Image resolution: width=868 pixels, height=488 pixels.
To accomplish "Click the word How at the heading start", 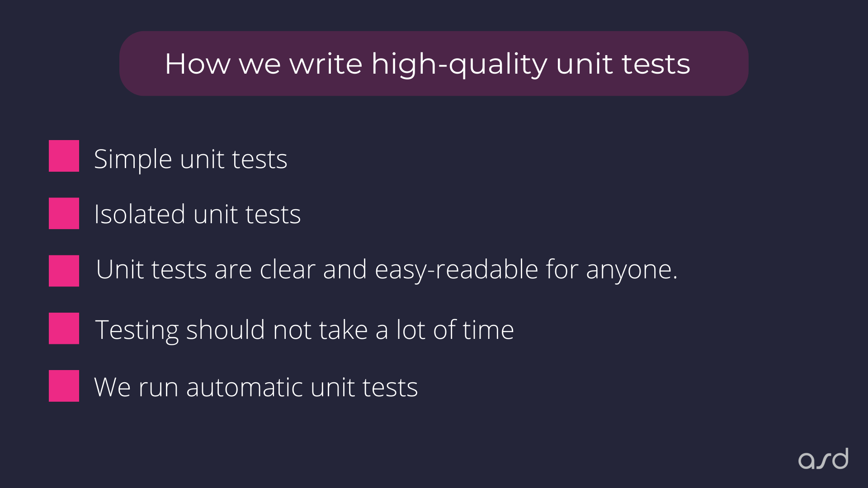I will (198, 64).
